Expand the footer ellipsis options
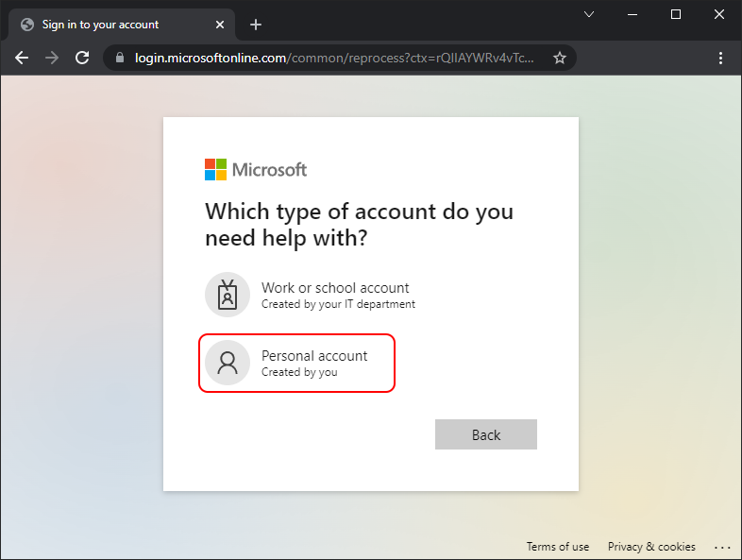This screenshot has width=742, height=560. [722, 547]
